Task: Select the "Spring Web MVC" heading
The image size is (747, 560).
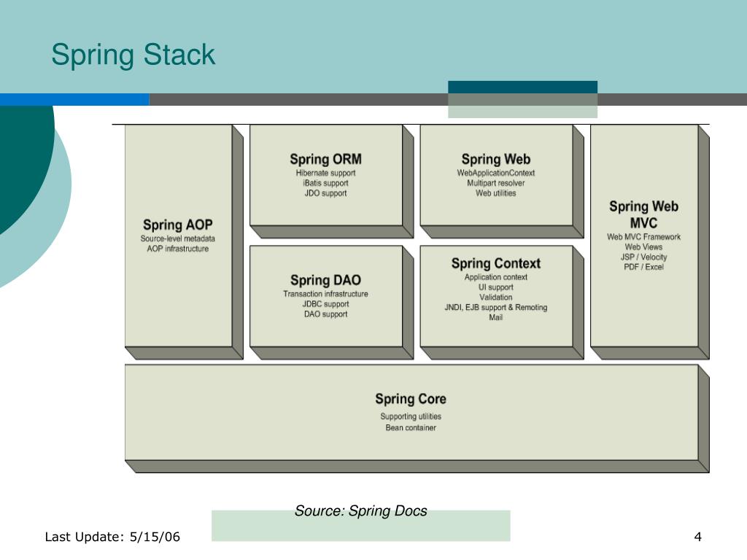Action: [643, 215]
